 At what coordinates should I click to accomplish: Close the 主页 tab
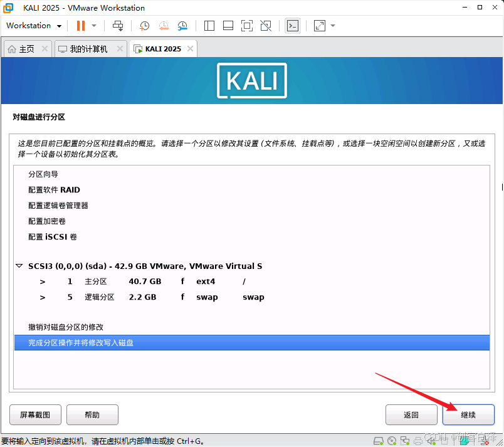(45, 48)
